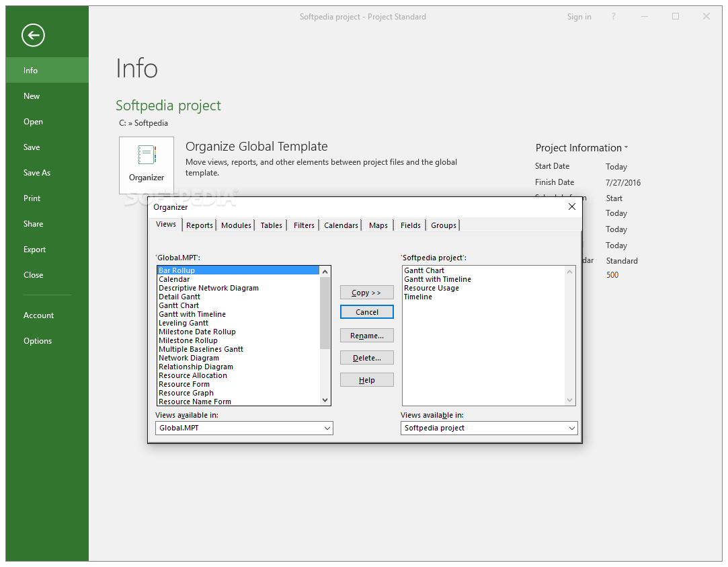Select 'Multiple Baselines Gantt' view
Screen dimensions: 728x567
pyautogui.click(x=238, y=349)
